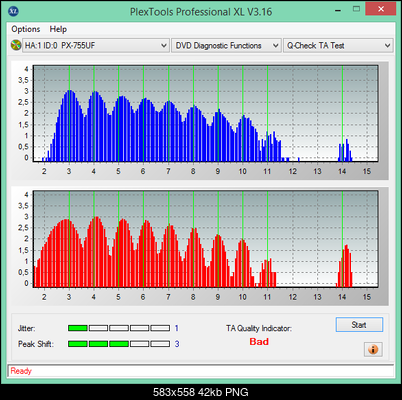This screenshot has width=402, height=400.
Task: Click the Peak Shift level indicator bar
Action: (119, 344)
